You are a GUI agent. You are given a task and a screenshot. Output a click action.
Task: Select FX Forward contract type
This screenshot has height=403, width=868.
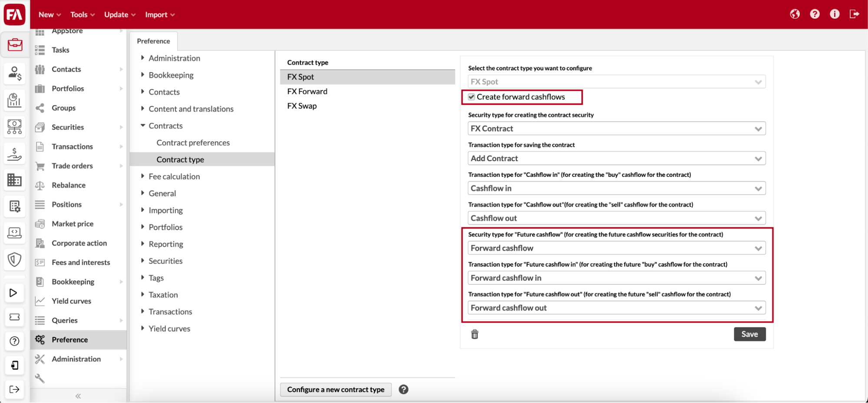click(367, 91)
